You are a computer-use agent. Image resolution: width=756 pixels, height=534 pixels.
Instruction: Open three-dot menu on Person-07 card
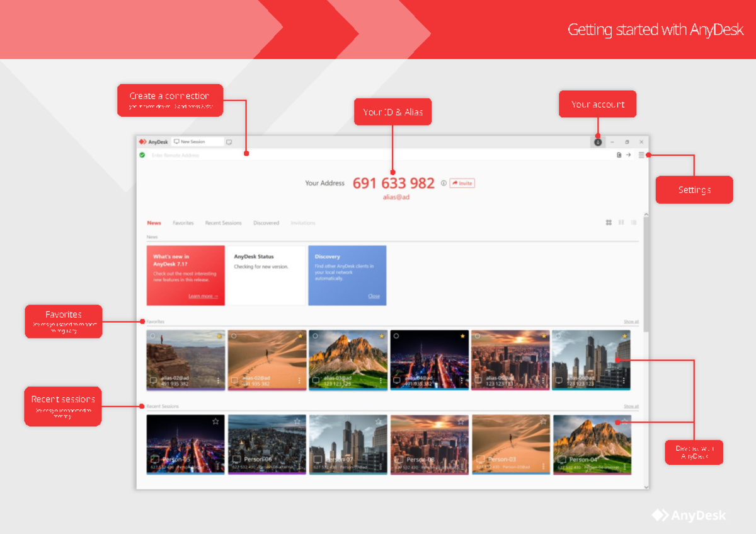(381, 467)
